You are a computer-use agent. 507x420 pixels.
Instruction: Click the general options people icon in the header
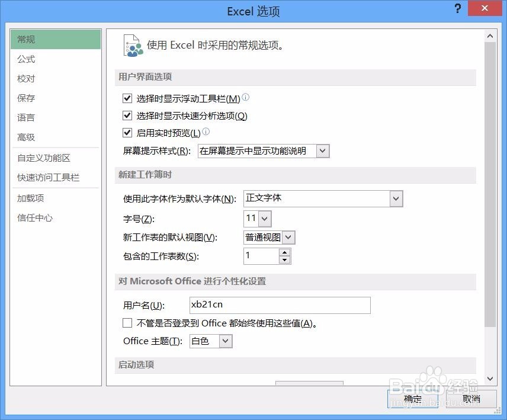pos(133,46)
